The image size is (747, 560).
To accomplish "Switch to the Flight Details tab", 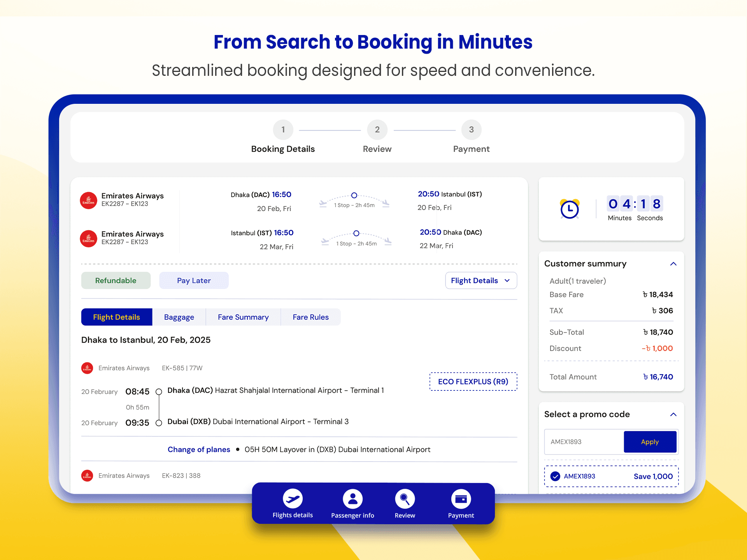I will pos(116,317).
